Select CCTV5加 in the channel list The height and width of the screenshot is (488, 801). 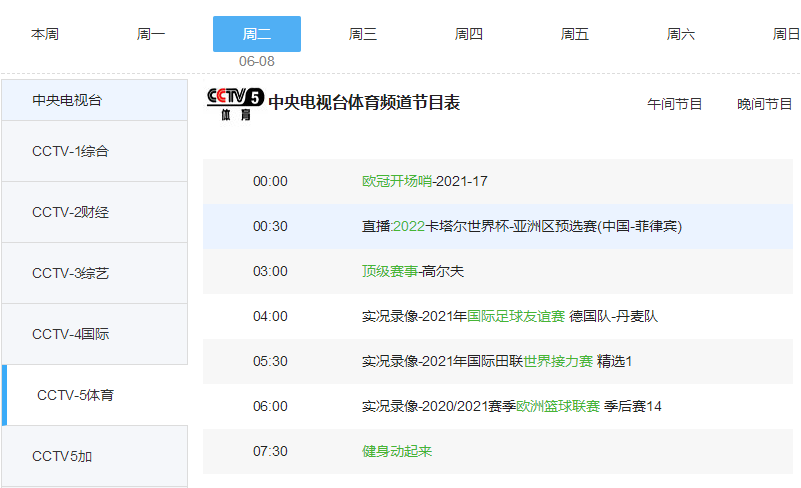click(x=95, y=456)
